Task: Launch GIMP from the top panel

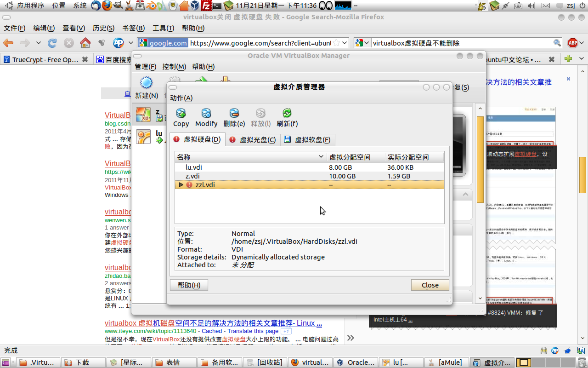Action: (118, 6)
